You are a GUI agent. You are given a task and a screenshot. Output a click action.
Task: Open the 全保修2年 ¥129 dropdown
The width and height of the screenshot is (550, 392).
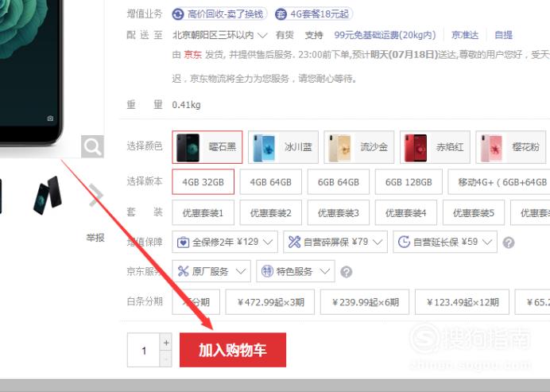click(x=225, y=242)
